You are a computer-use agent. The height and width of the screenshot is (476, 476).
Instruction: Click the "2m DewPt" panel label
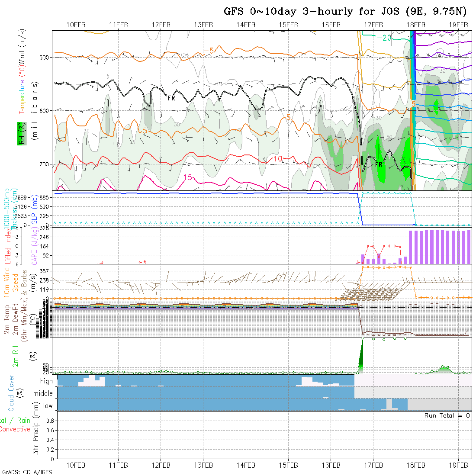tap(15, 319)
